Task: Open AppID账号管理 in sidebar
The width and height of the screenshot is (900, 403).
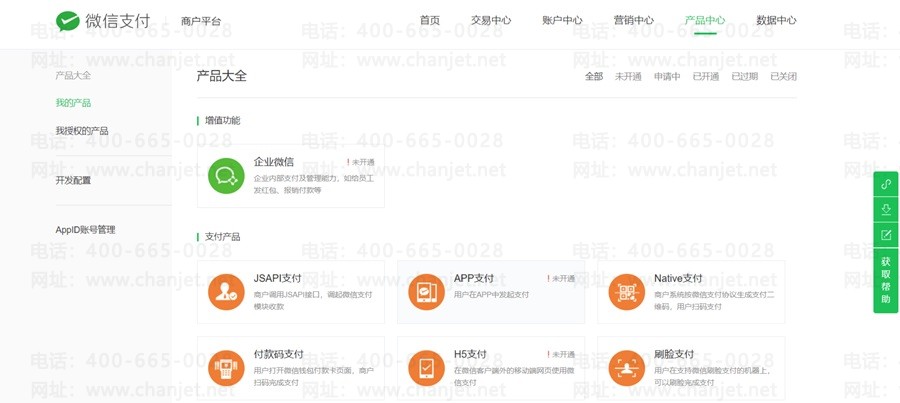Action: pos(86,230)
